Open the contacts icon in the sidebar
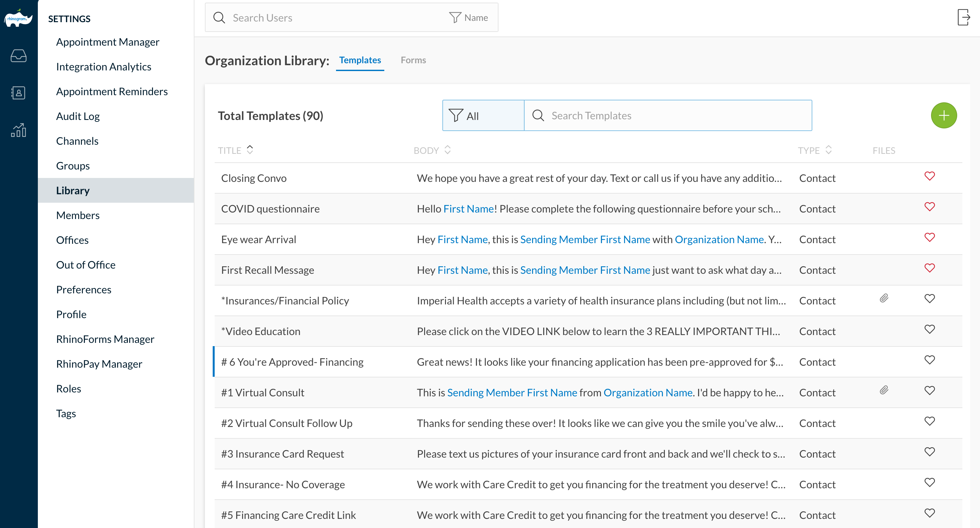This screenshot has width=980, height=528. (x=18, y=93)
